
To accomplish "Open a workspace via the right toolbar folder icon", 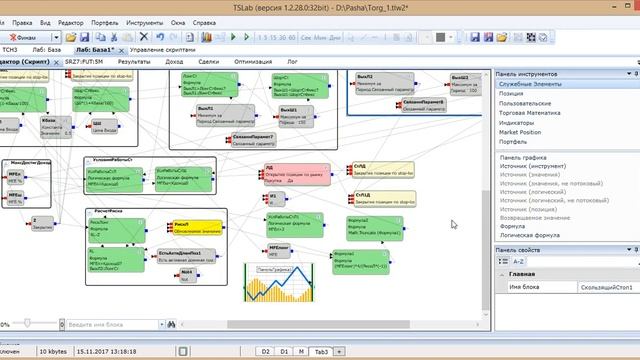I will pyautogui.click(x=502, y=38).
